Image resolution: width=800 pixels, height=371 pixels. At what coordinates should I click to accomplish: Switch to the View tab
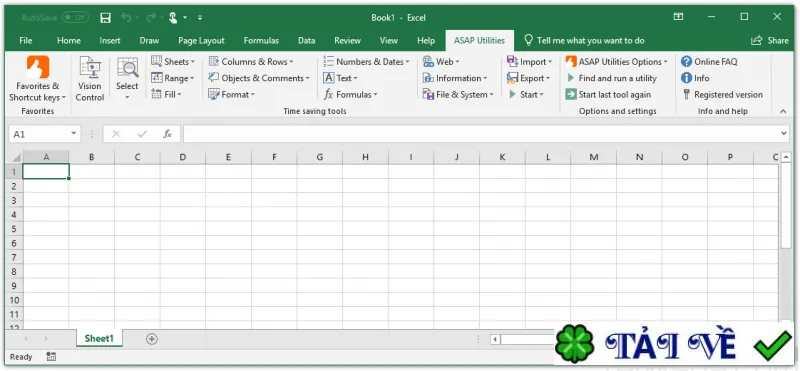click(389, 41)
